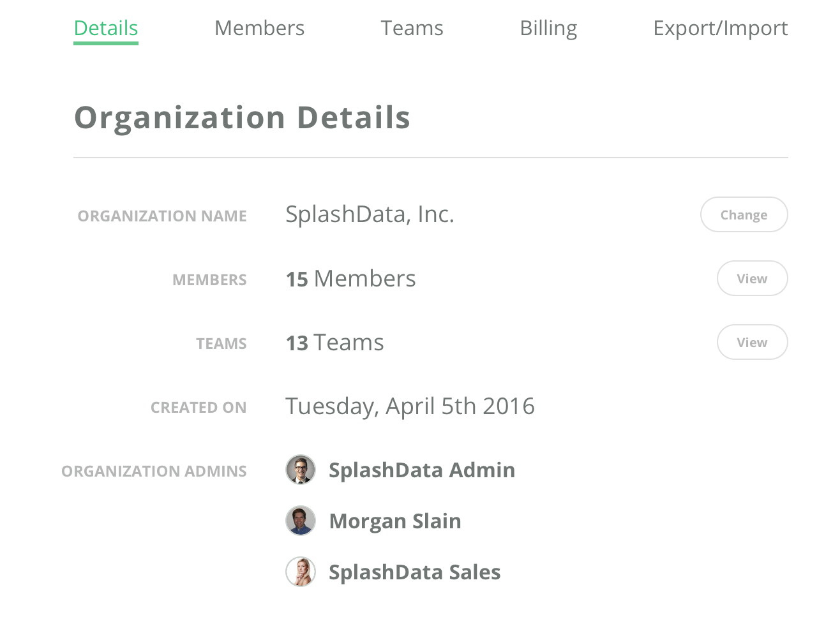View the organization's 15 members
The image size is (840, 624).
click(x=752, y=278)
